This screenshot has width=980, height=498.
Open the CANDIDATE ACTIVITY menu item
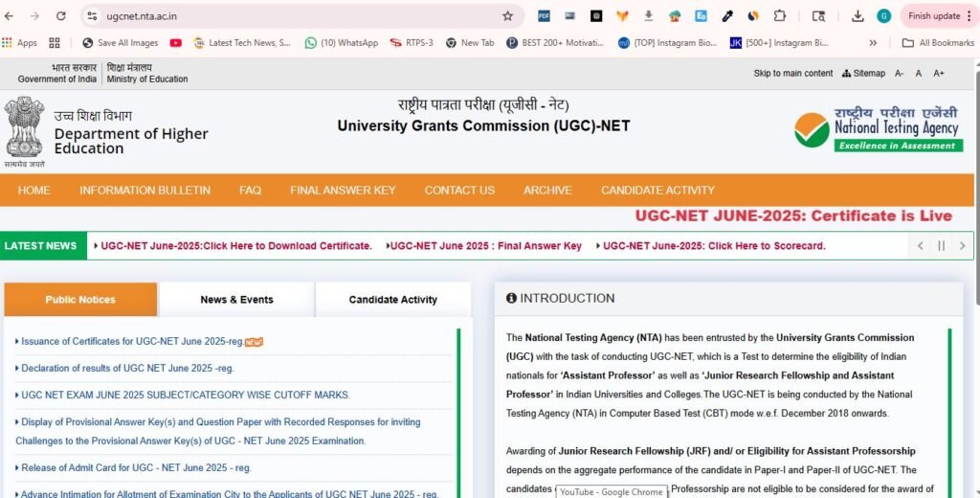click(x=657, y=191)
